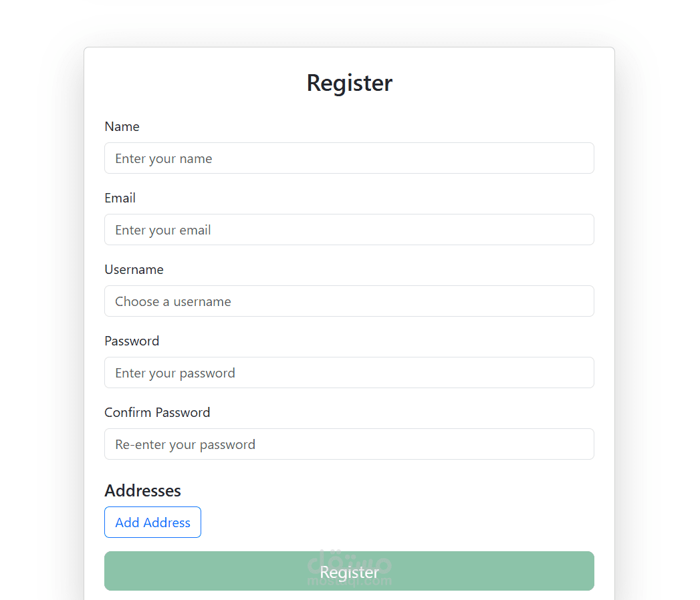Click the Addresses section heading

tap(142, 491)
